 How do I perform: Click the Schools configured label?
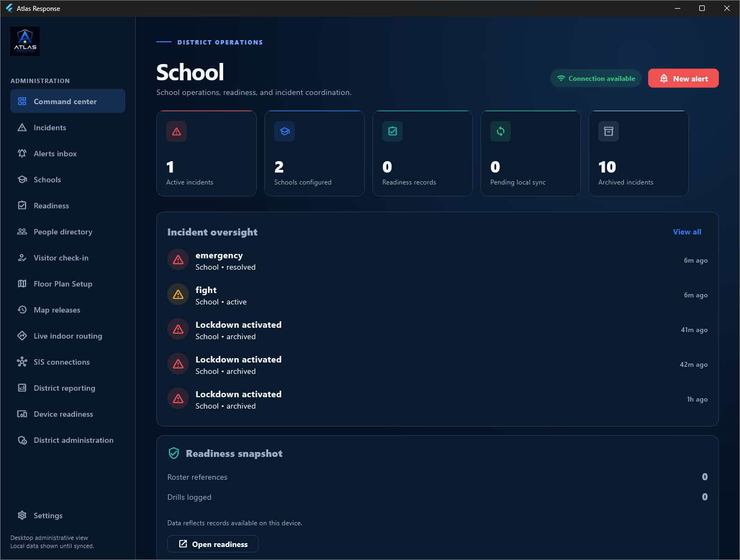(303, 182)
